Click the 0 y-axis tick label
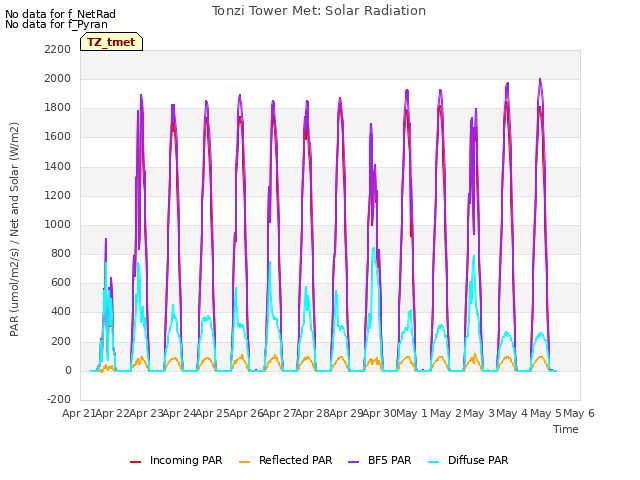 click(x=68, y=370)
